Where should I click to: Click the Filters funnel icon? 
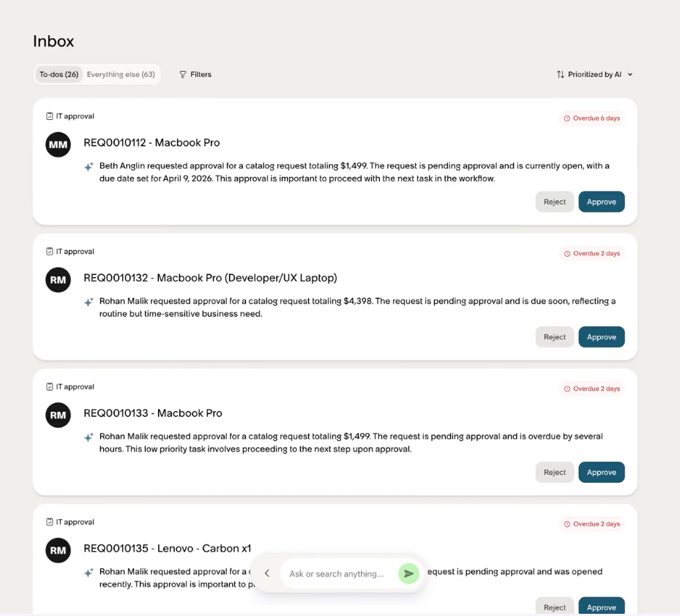[x=183, y=75]
